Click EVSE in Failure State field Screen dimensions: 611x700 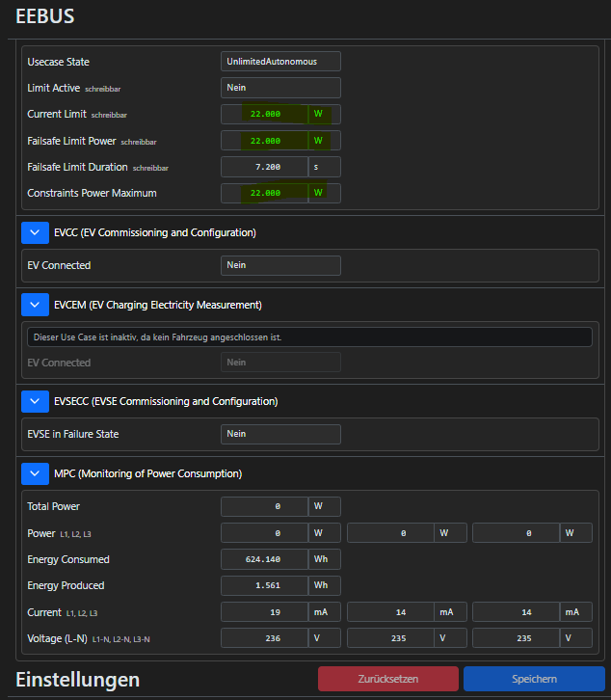(280, 434)
